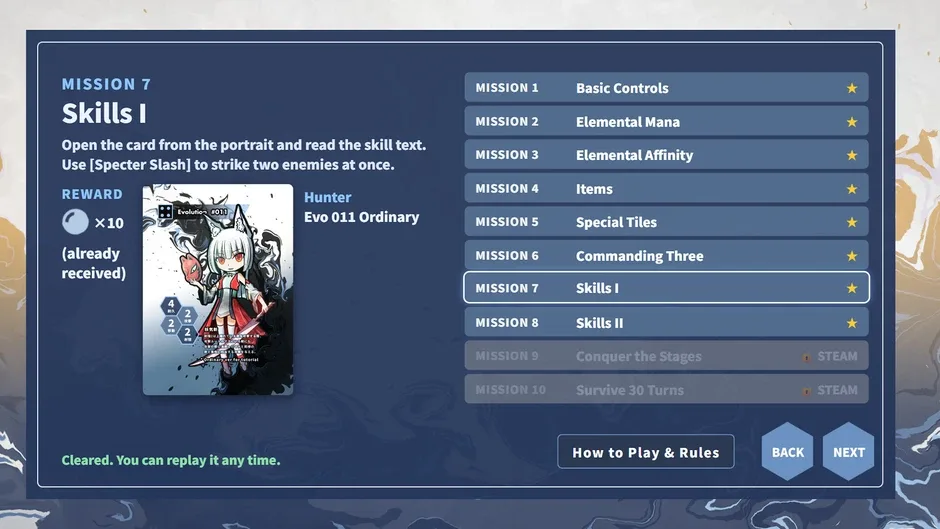
Task: Select Mission 6 Commanding Three row
Action: click(666, 256)
